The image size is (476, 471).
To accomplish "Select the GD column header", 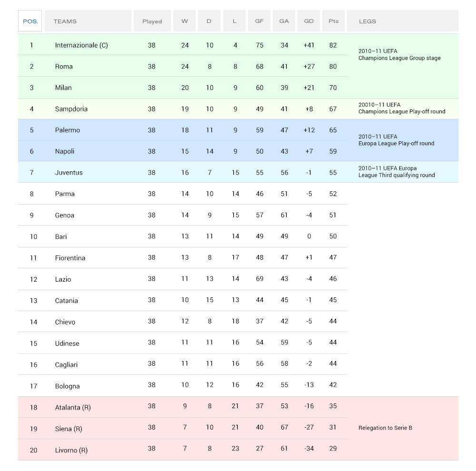I will pyautogui.click(x=309, y=21).
